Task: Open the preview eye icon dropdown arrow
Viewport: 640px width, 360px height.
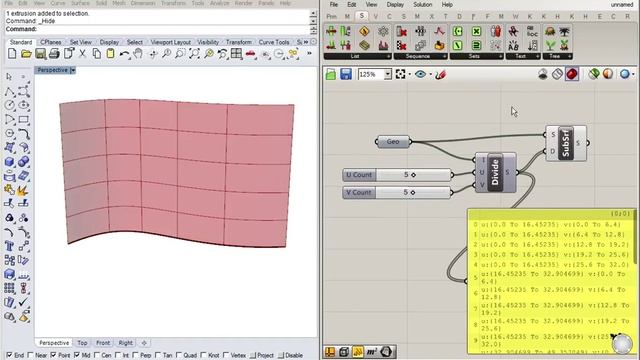Action: click(431, 75)
